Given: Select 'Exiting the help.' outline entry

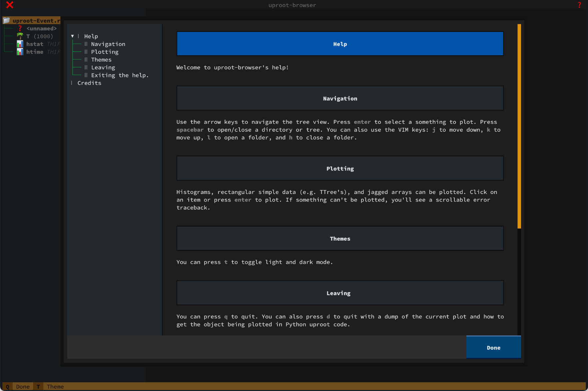Looking at the screenshot, I should pyautogui.click(x=120, y=75).
